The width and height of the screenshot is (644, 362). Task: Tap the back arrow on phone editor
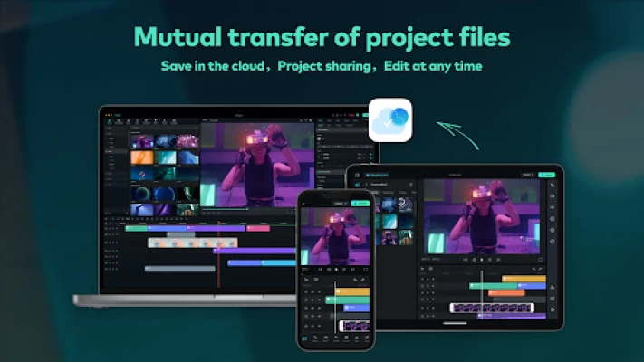pos(305,204)
